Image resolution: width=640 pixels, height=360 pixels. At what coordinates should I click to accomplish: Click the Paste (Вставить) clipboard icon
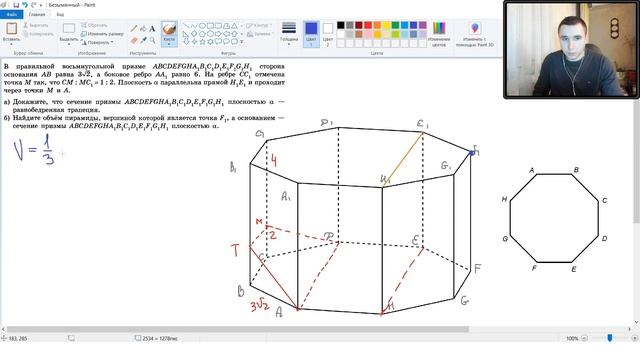(x=11, y=29)
